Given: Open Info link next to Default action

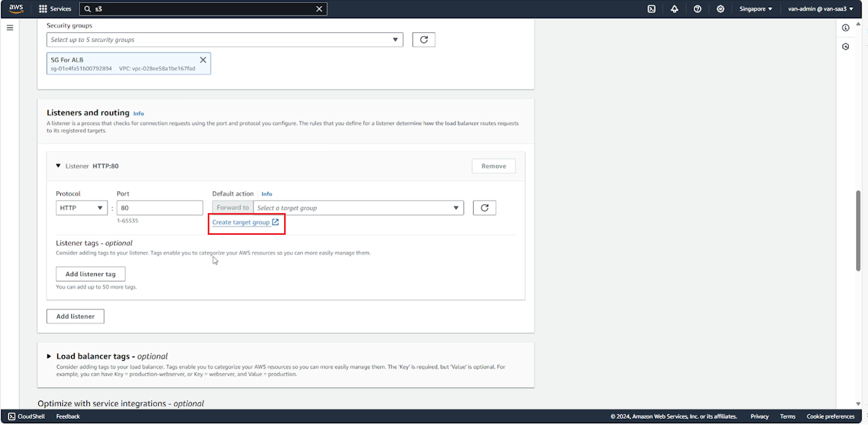Looking at the screenshot, I should click(267, 194).
